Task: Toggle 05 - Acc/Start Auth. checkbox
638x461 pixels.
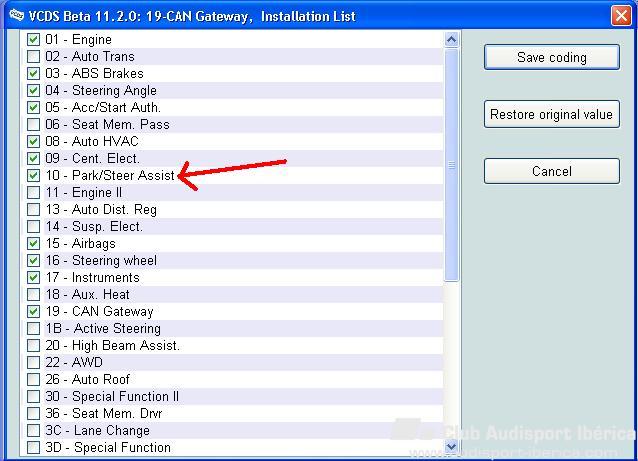Action: click(33, 107)
